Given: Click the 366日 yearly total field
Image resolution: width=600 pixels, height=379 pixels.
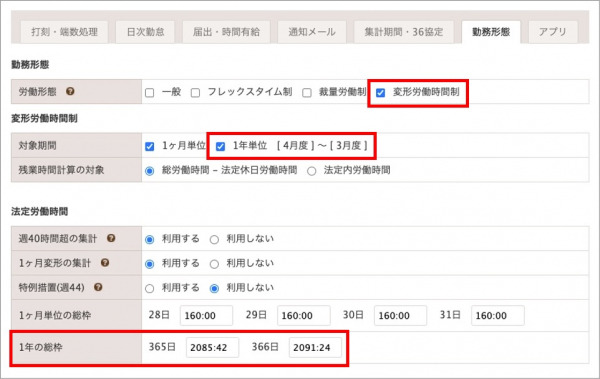Looking at the screenshot, I should (x=315, y=348).
